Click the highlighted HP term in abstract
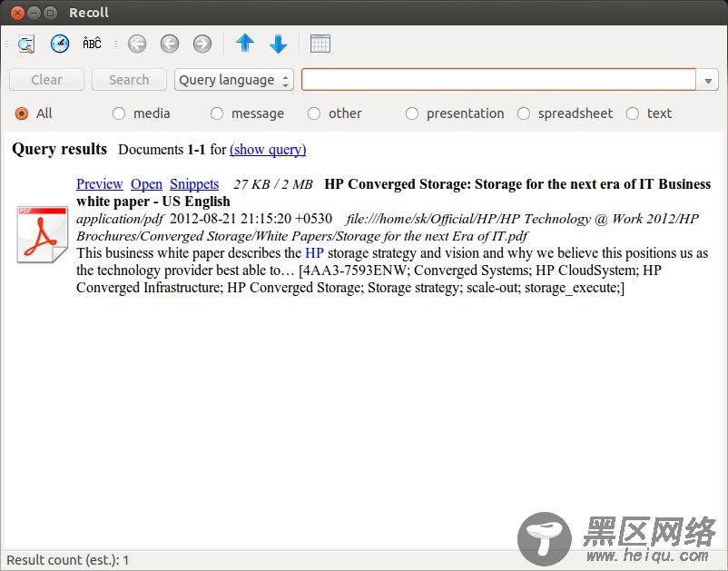The image size is (728, 571). pos(314,253)
